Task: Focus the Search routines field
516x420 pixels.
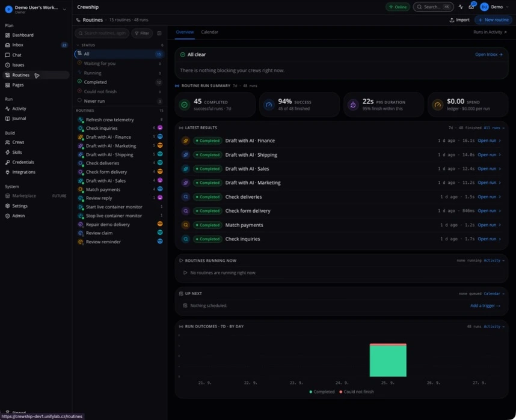Action: (x=102, y=33)
